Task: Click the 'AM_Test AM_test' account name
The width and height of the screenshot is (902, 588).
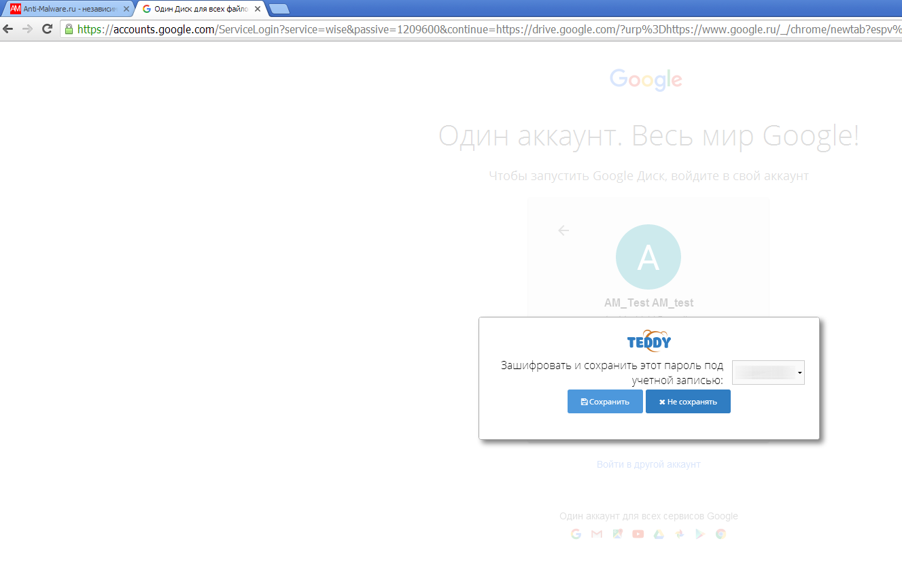Action: coord(648,302)
